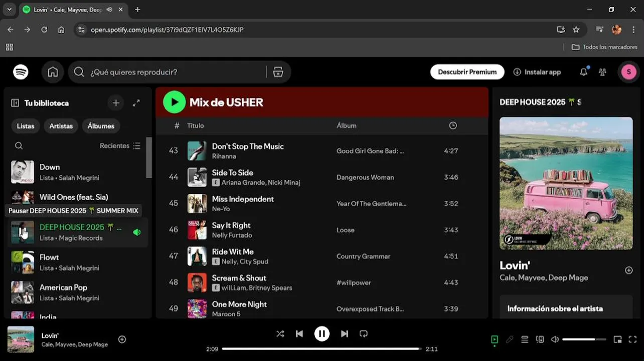Pause the current song
The image size is (644, 361).
[x=322, y=334]
